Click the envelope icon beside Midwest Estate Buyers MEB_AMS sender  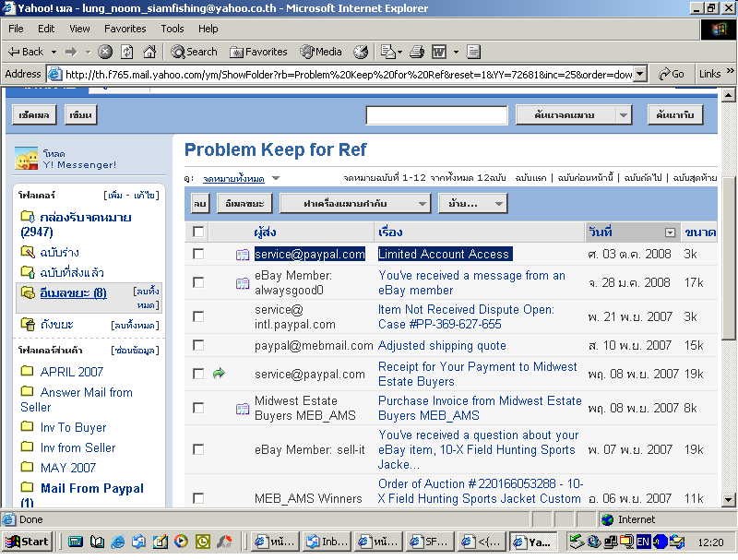coord(243,409)
